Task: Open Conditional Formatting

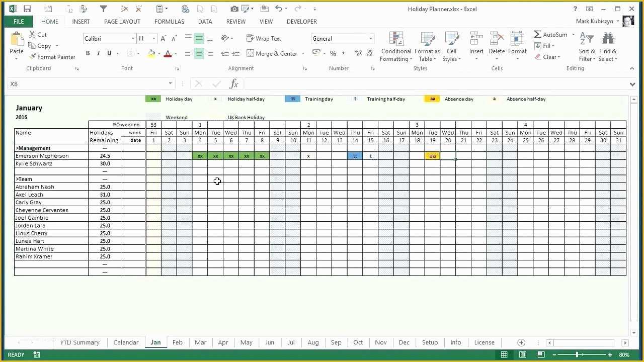Action: [396, 47]
